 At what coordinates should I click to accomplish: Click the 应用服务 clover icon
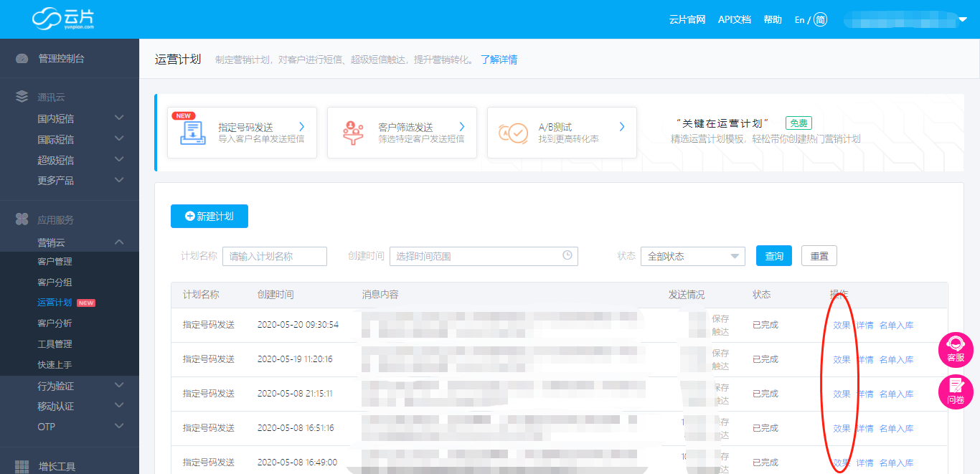pyautogui.click(x=22, y=219)
